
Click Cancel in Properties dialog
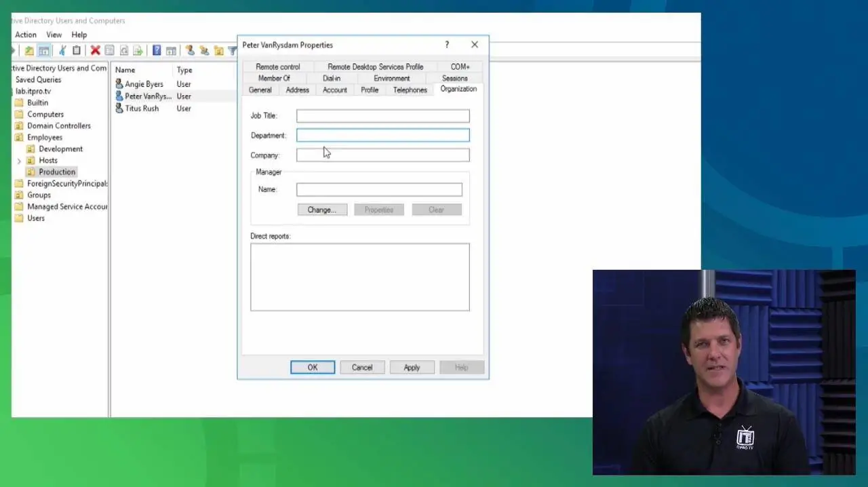click(362, 367)
